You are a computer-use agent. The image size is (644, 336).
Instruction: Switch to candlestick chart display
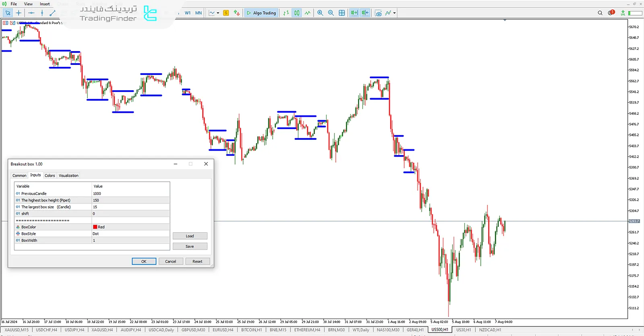[297, 13]
